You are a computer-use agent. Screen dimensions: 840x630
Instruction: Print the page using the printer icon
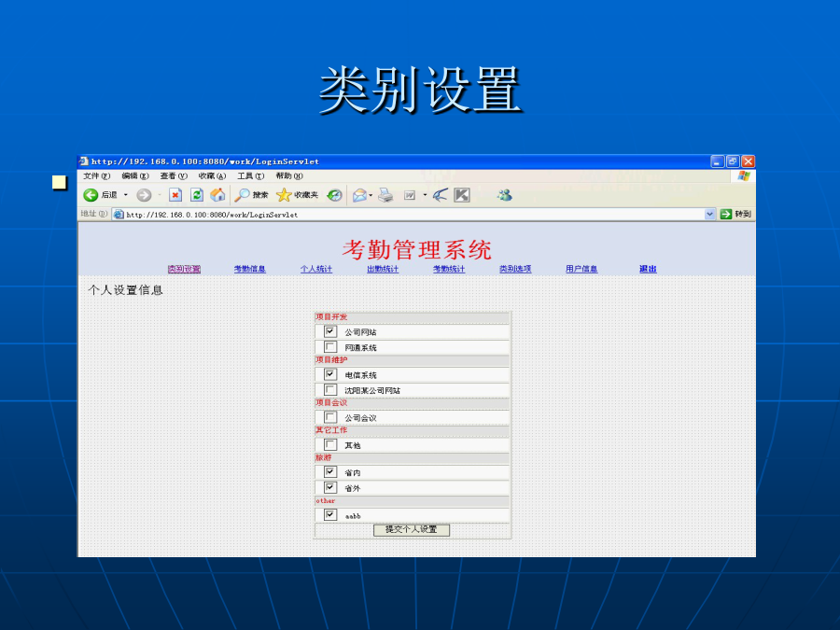(385, 195)
